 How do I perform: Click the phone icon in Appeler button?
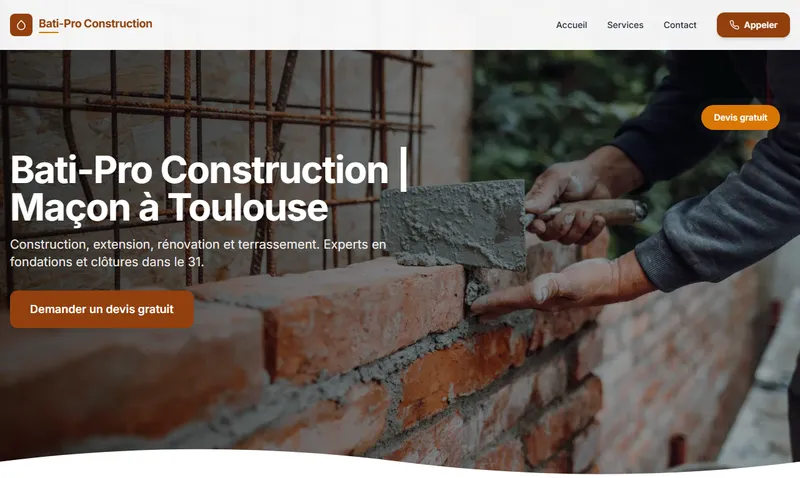tap(734, 25)
